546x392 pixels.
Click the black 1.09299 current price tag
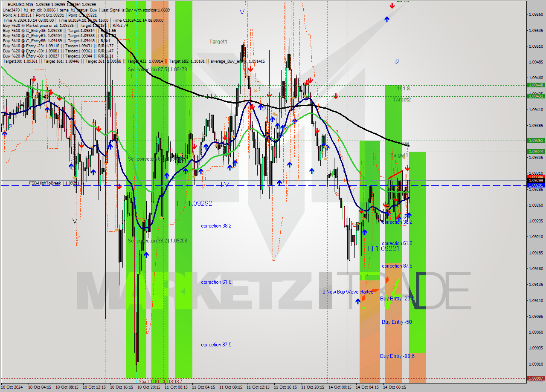(536, 181)
